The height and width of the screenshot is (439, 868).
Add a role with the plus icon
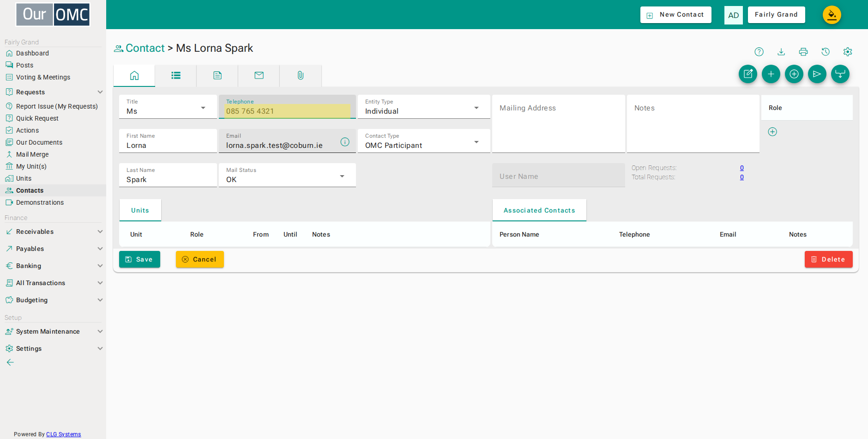pos(772,132)
